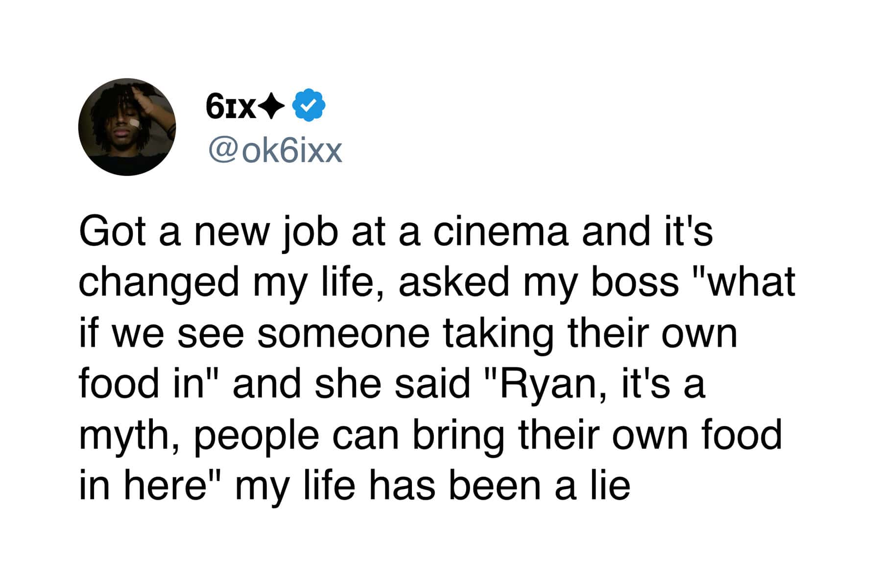Open the round profile avatar photo
880x588 pixels.
coord(127,127)
